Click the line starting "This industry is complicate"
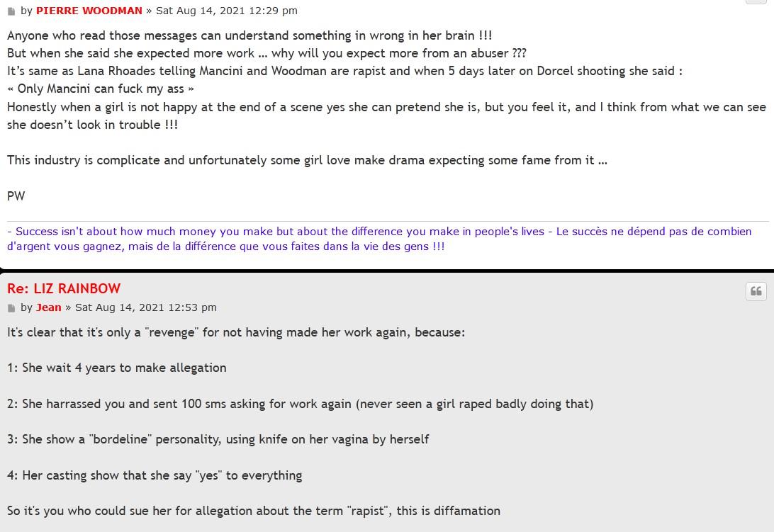Screen dimensions: 774x532 click(x=307, y=160)
